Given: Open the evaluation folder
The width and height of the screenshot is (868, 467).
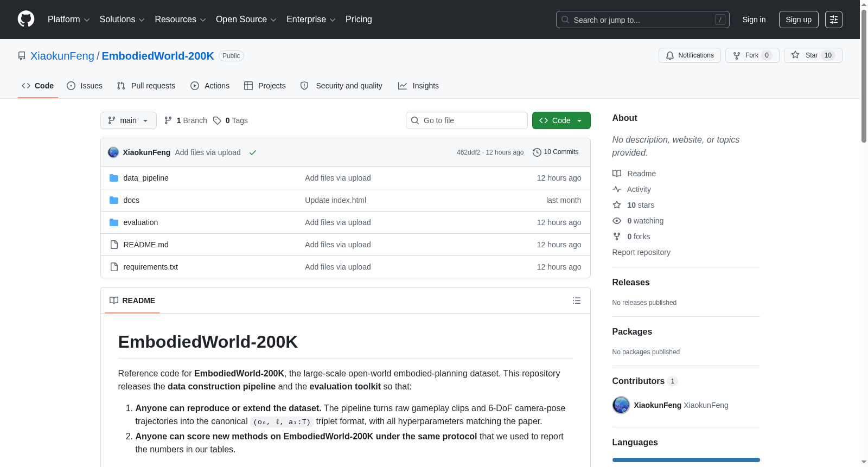Looking at the screenshot, I should click(141, 222).
